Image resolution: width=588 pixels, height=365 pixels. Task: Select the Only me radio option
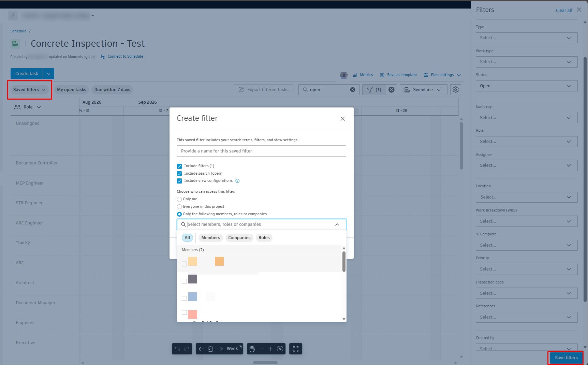point(179,199)
